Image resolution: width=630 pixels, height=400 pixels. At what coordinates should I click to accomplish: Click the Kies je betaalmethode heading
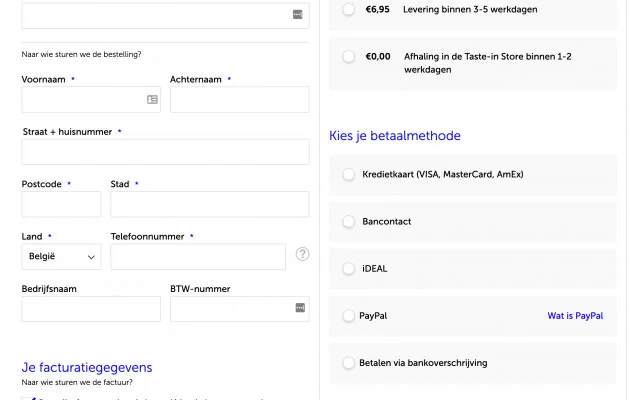[x=395, y=136]
